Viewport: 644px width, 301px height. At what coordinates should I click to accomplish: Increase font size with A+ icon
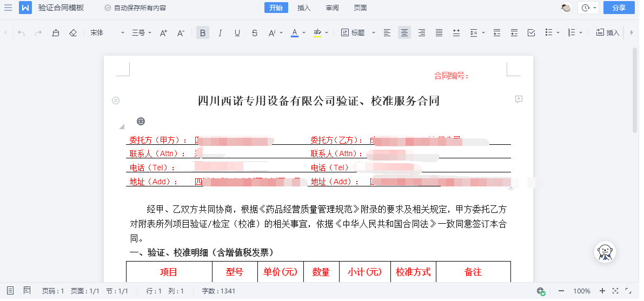coord(163,33)
